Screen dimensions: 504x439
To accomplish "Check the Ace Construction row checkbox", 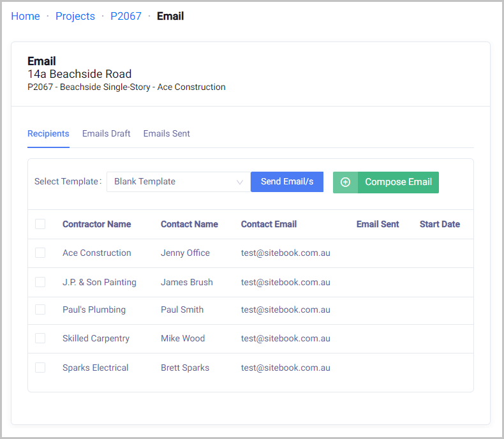I will point(40,253).
